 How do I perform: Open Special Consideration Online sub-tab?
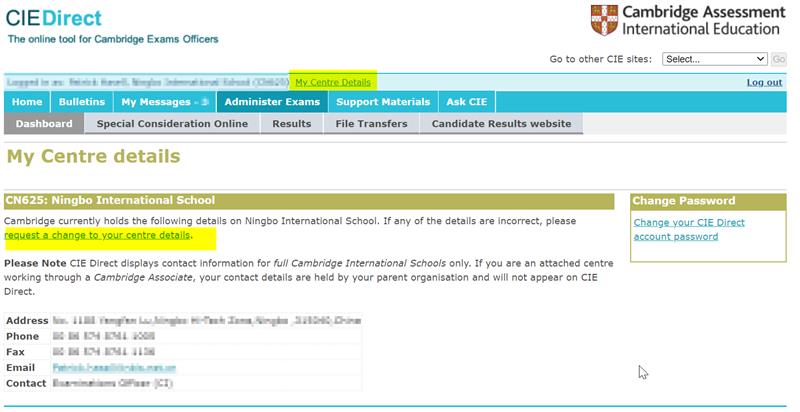pyautogui.click(x=172, y=124)
